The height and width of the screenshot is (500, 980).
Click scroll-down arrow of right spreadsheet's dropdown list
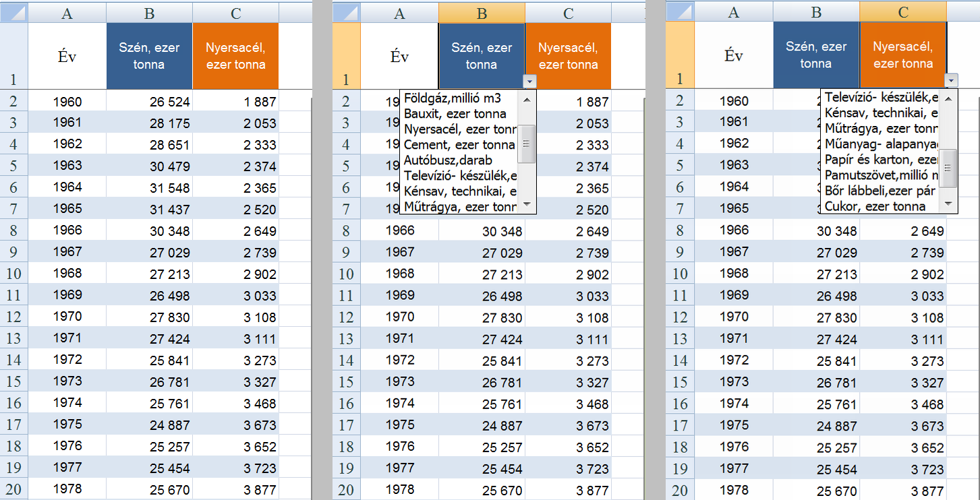tap(949, 204)
